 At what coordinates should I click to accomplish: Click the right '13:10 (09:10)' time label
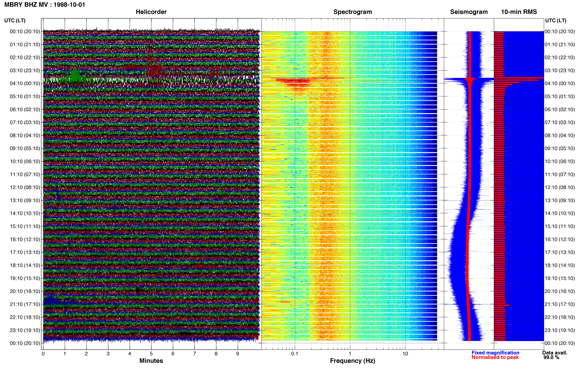(x=560, y=200)
